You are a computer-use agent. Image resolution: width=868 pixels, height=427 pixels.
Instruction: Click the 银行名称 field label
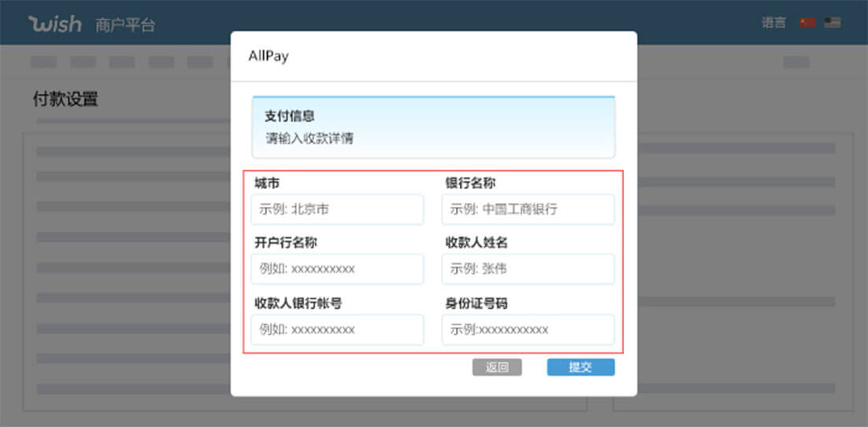470,182
